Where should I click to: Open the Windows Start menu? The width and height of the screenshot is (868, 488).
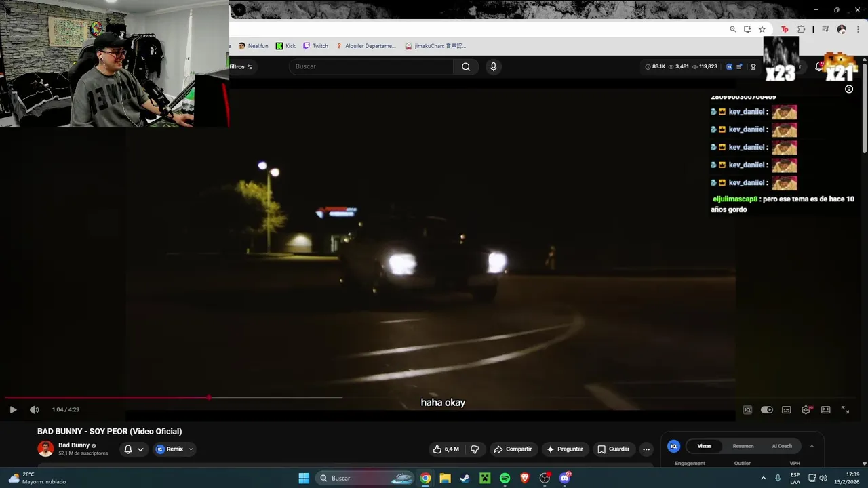pyautogui.click(x=304, y=478)
